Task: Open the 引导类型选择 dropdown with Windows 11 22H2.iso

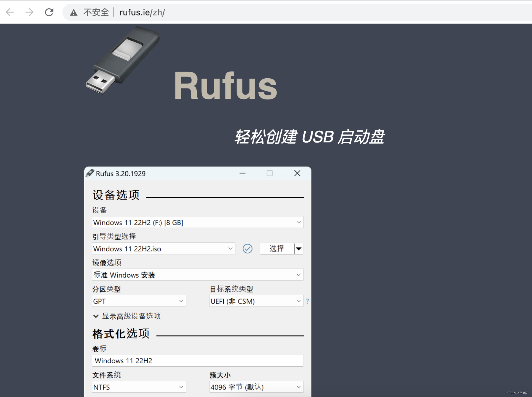Action: [x=163, y=248]
